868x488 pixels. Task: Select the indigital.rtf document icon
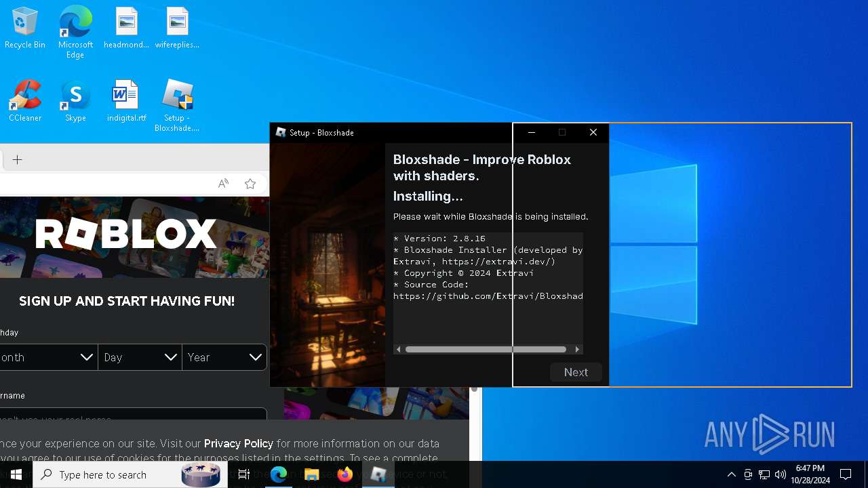click(126, 101)
